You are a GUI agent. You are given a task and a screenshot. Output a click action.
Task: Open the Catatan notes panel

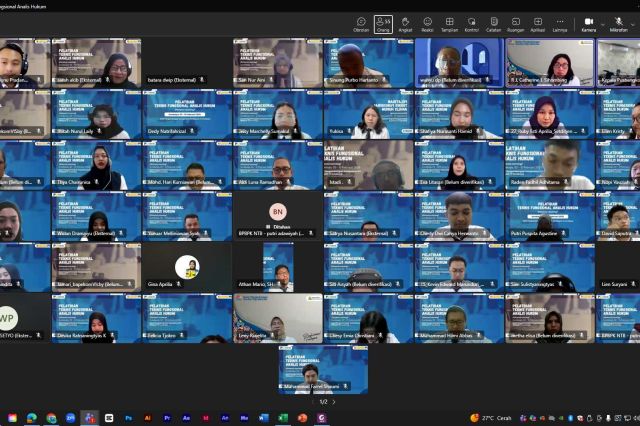pos(493,23)
